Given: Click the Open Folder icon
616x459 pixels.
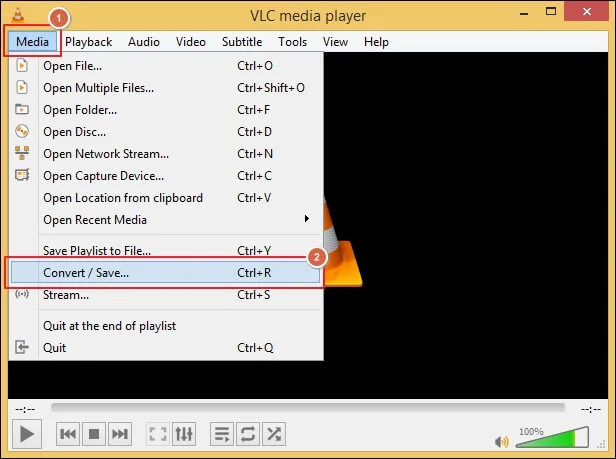Looking at the screenshot, I should pos(22,109).
